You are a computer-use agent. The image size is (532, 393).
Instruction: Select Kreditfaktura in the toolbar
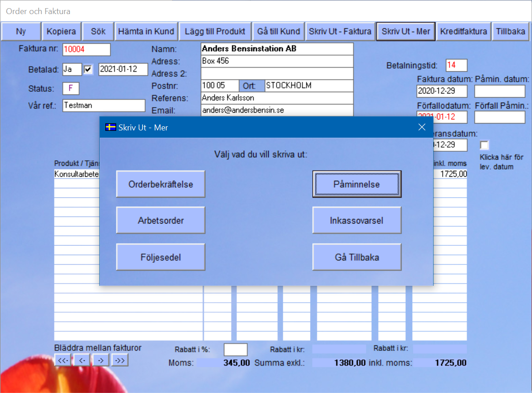point(463,31)
